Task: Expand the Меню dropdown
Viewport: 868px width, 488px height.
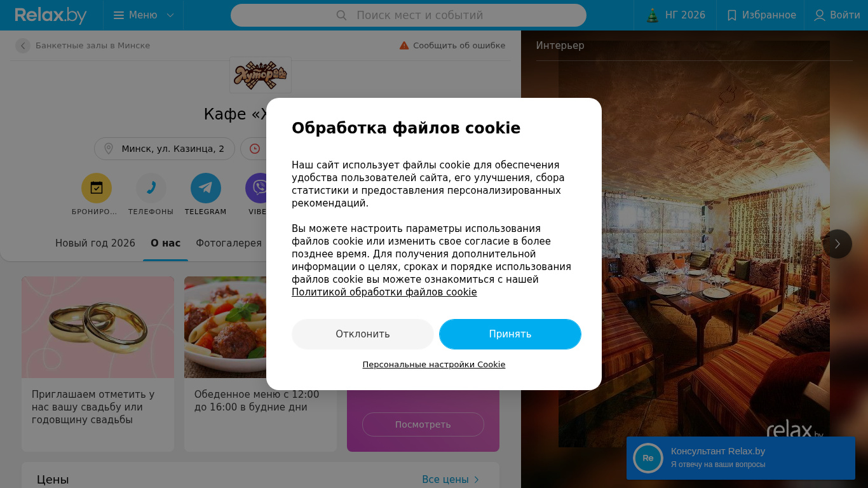Action: (144, 15)
